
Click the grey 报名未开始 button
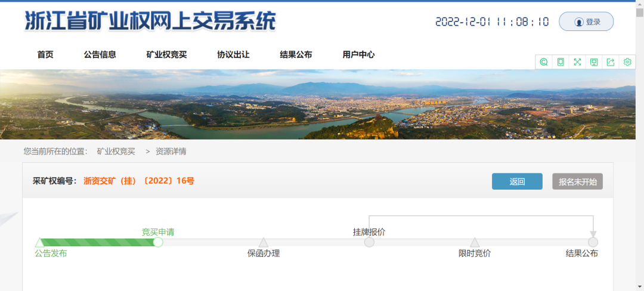coord(577,182)
